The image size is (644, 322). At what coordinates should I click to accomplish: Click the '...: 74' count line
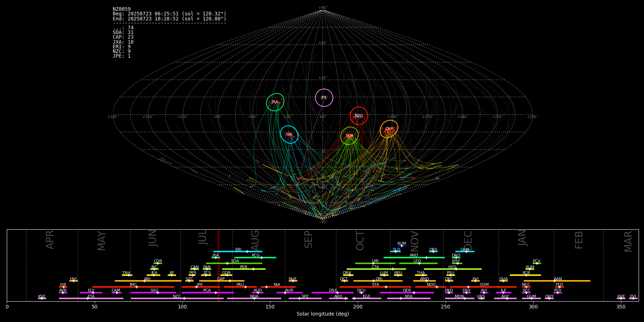[123, 28]
